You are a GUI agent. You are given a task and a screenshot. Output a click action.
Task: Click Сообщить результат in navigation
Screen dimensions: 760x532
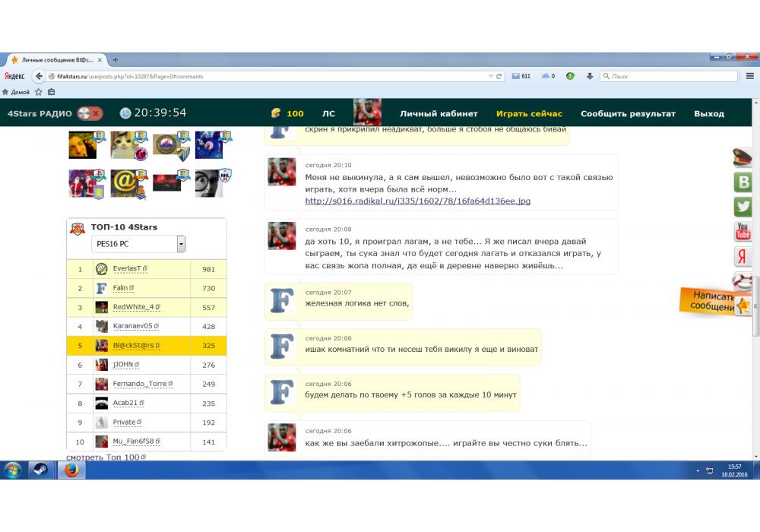point(628,114)
